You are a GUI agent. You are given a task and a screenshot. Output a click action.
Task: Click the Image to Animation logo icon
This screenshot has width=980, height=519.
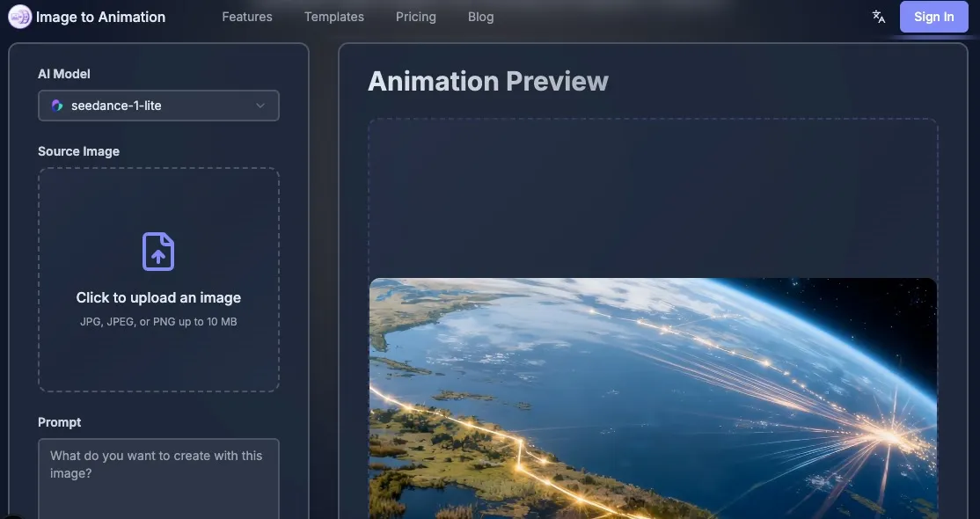[19, 17]
